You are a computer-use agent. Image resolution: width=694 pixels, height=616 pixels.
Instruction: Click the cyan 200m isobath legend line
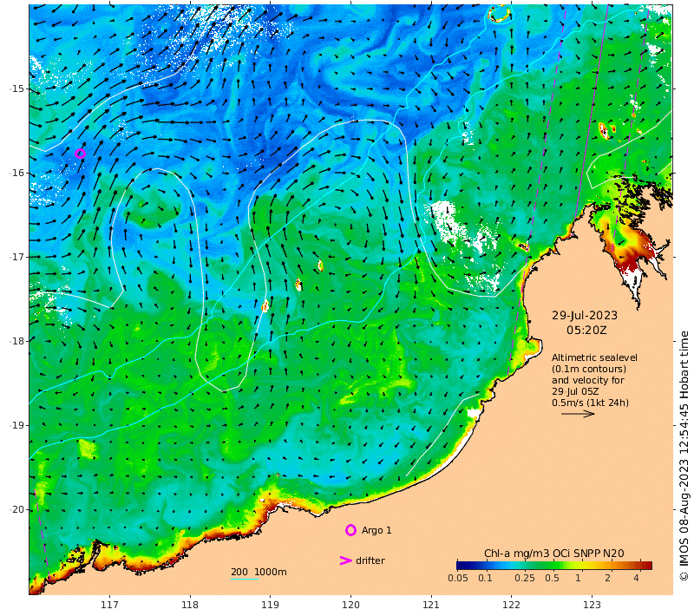pyautogui.click(x=245, y=579)
